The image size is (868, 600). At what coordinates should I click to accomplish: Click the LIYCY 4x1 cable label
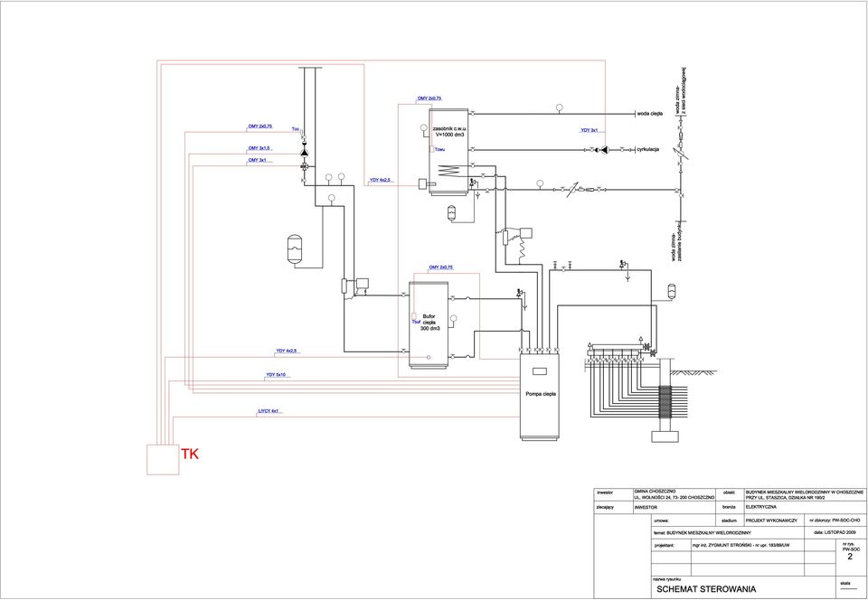[268, 411]
